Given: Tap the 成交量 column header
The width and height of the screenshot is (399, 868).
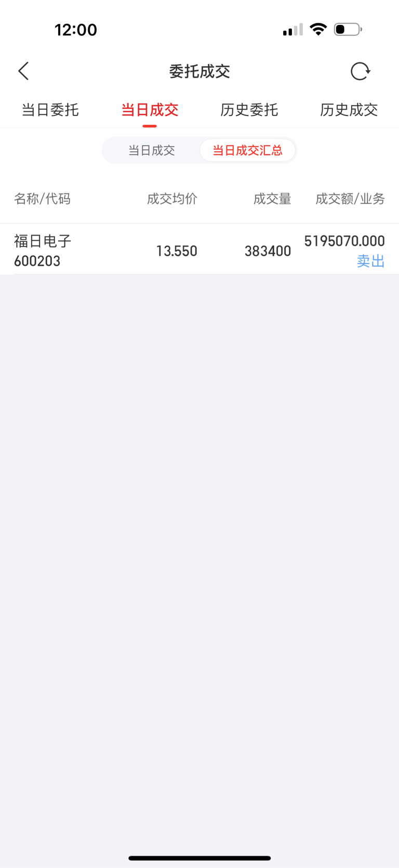Looking at the screenshot, I should pos(272,199).
